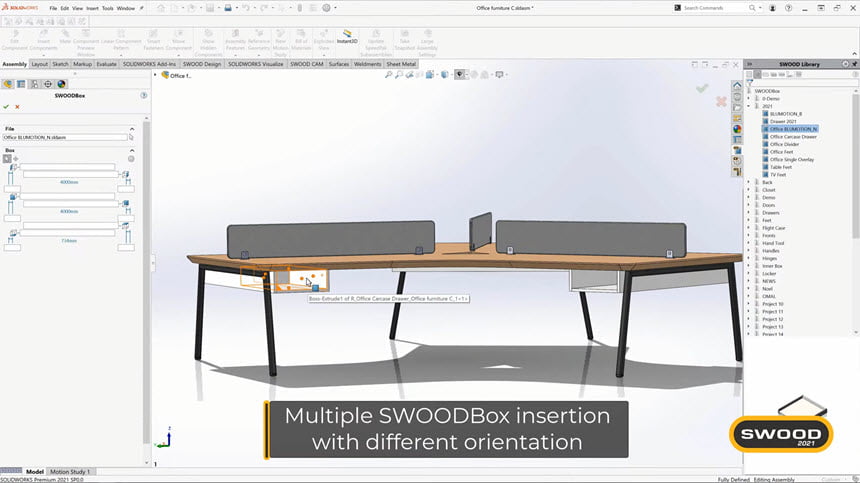Click the first box face selection icon
Viewport: 860px width, 483px height.
point(13,167)
